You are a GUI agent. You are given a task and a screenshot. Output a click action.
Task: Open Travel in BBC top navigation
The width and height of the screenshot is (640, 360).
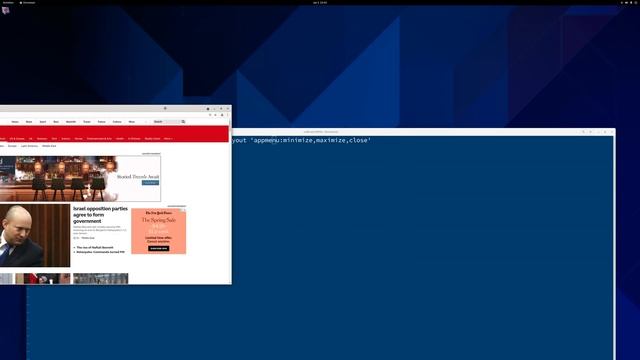87,122
